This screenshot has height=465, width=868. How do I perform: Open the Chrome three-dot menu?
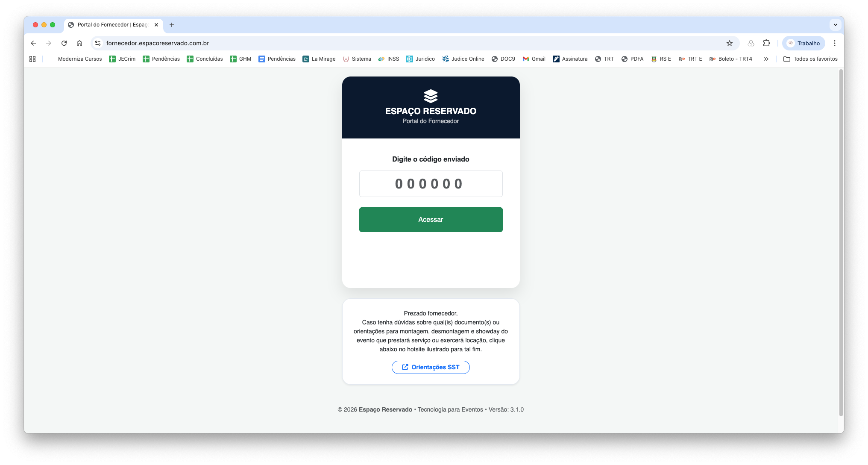(x=835, y=43)
